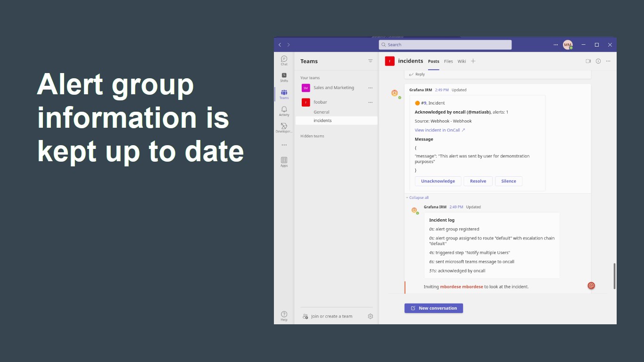Navigate forward with the right arrow

[x=289, y=45]
